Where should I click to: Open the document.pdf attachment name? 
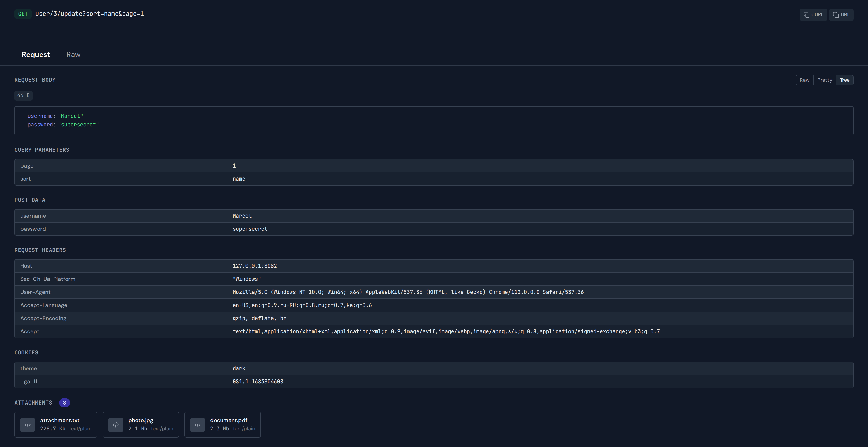(229, 420)
